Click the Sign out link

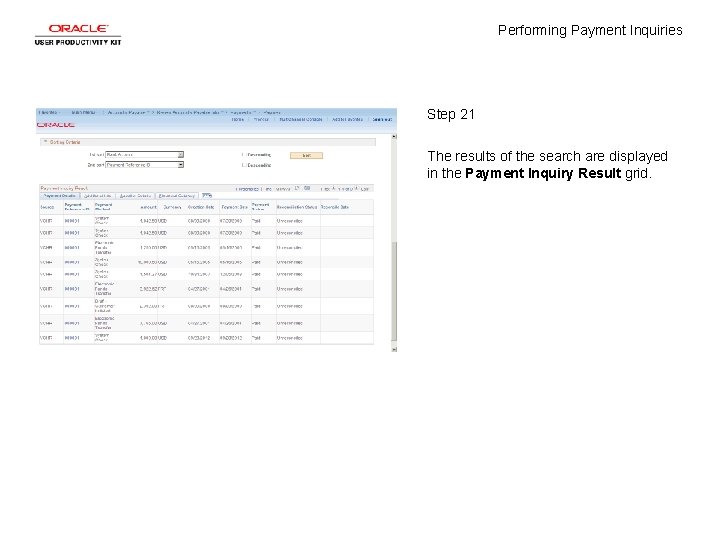coord(382,119)
